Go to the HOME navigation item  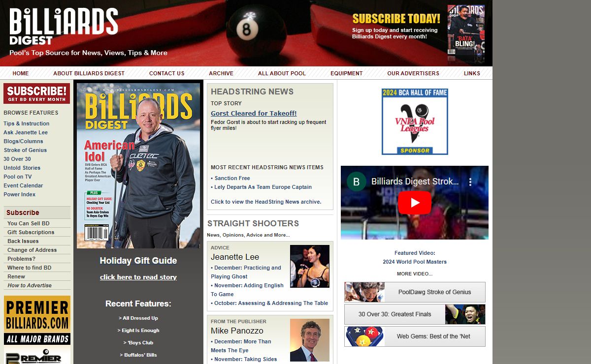tap(21, 73)
